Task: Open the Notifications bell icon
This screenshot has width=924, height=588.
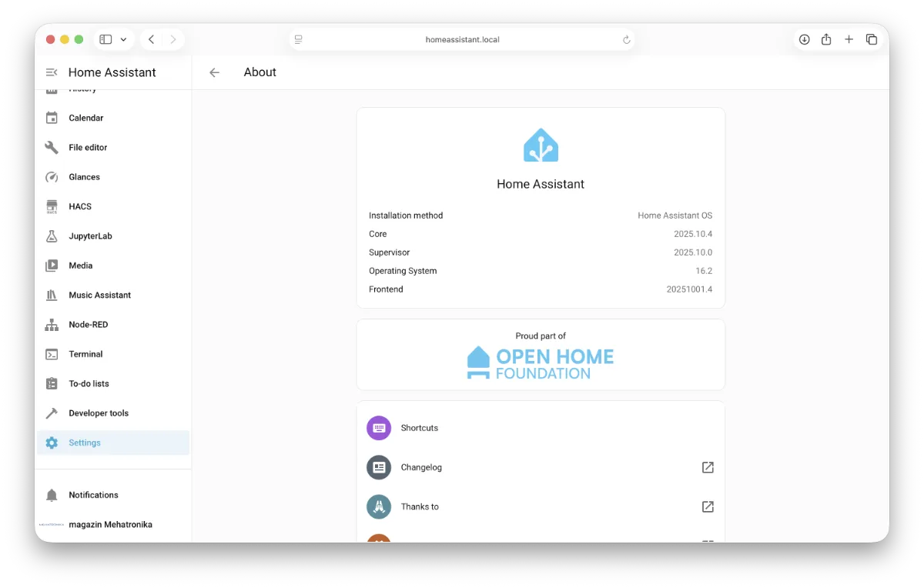Action: tap(52, 495)
